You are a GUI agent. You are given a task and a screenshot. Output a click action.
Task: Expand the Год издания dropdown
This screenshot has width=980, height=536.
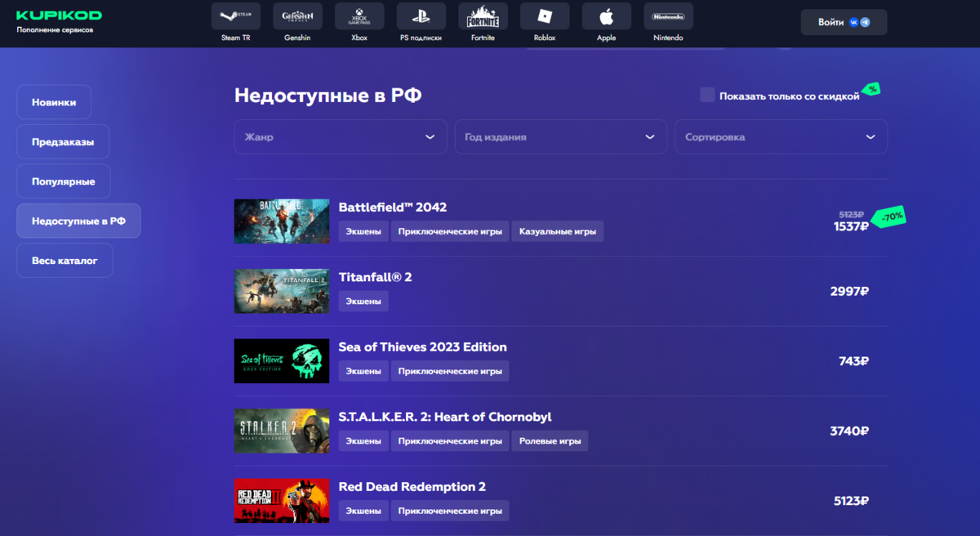pos(561,136)
